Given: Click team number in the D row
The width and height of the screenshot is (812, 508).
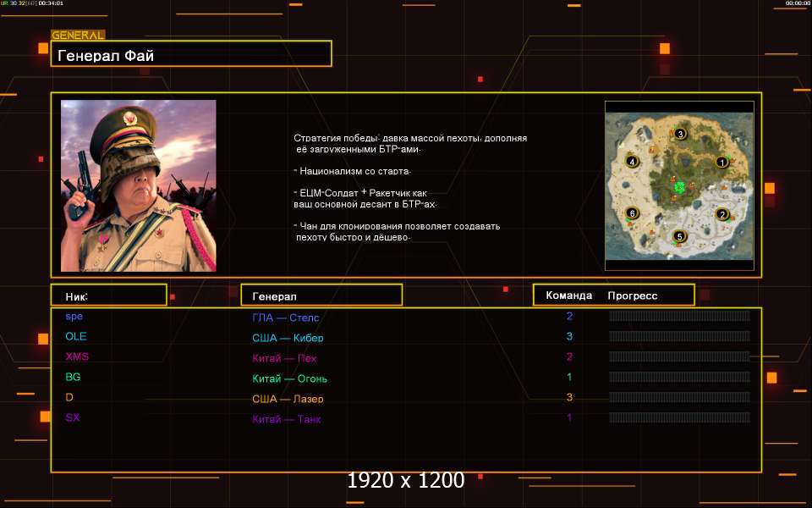Looking at the screenshot, I should 569,397.
